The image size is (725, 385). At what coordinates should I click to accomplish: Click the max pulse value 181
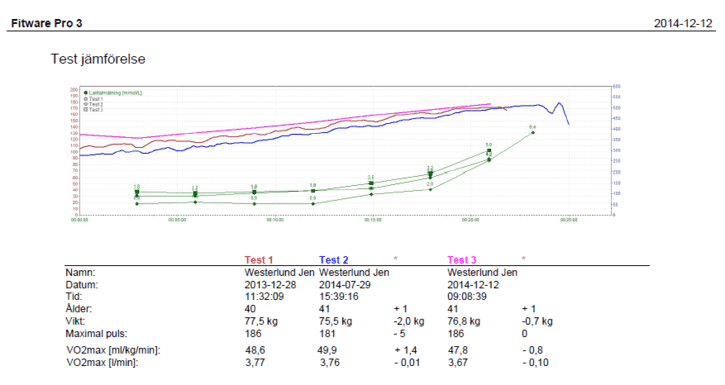tap(327, 334)
